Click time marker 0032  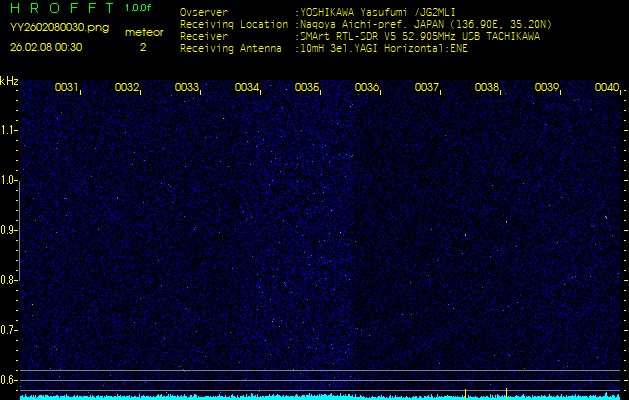(x=126, y=87)
